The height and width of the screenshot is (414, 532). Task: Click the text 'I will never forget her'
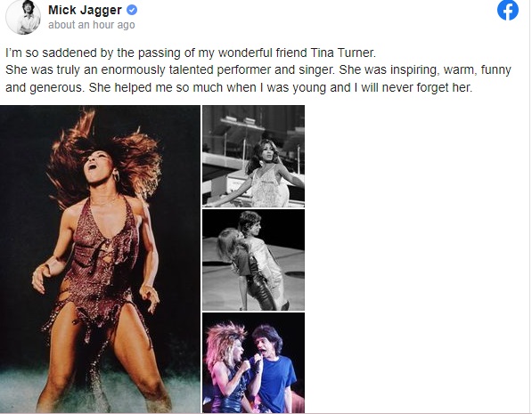(413, 87)
